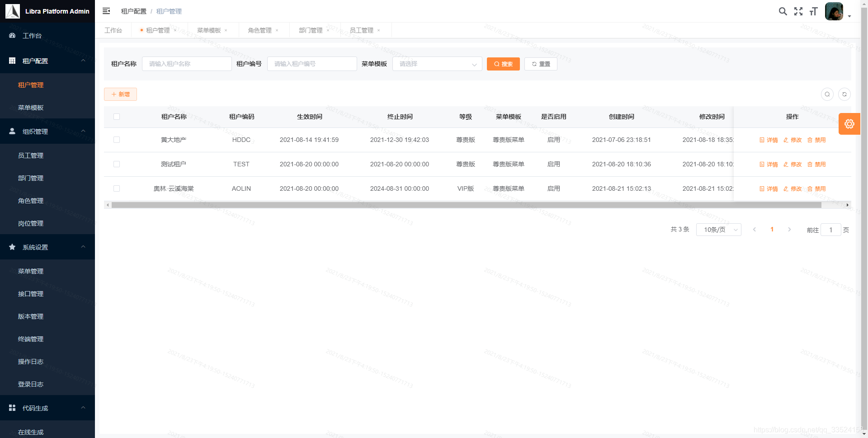Collapse the sidebar via hamburger icon
The height and width of the screenshot is (438, 868).
pos(106,11)
